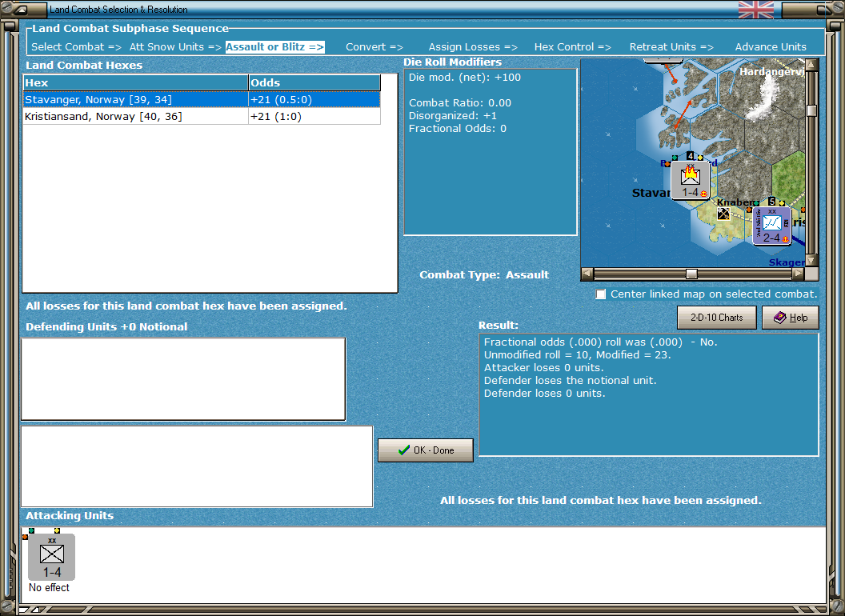Click the Knaben resource mine icon on map
Image resolution: width=845 pixels, height=616 pixels.
point(723,214)
